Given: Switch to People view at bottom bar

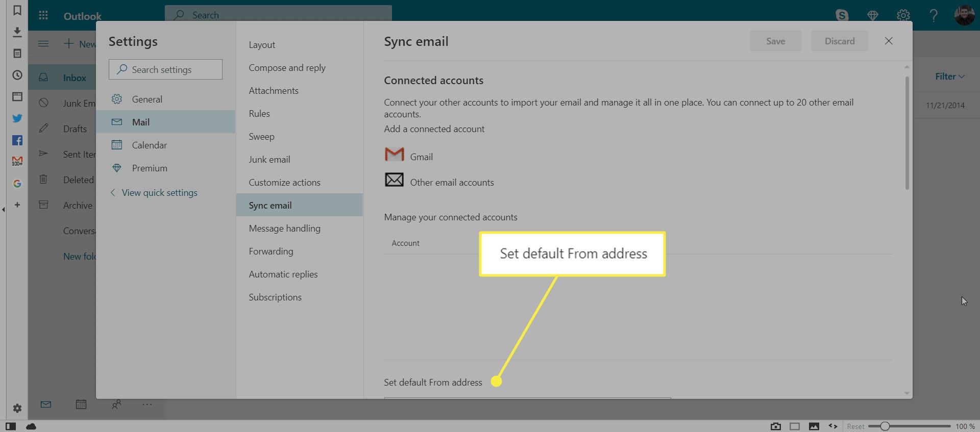Looking at the screenshot, I should click(116, 404).
